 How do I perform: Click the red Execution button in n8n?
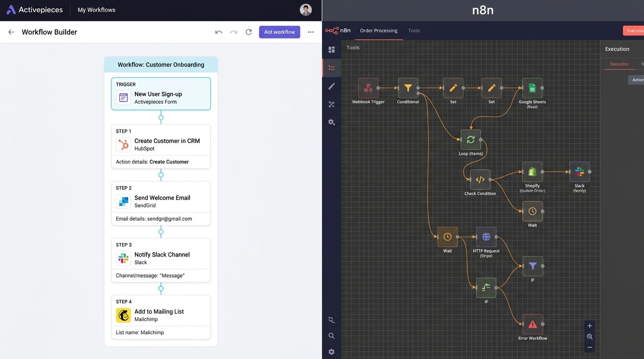click(x=634, y=30)
